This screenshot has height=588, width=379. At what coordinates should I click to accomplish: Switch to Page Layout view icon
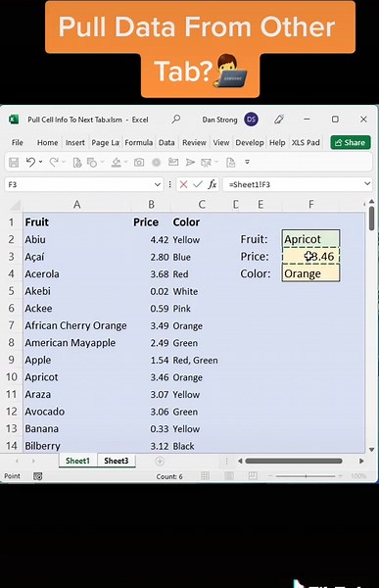[x=229, y=476]
